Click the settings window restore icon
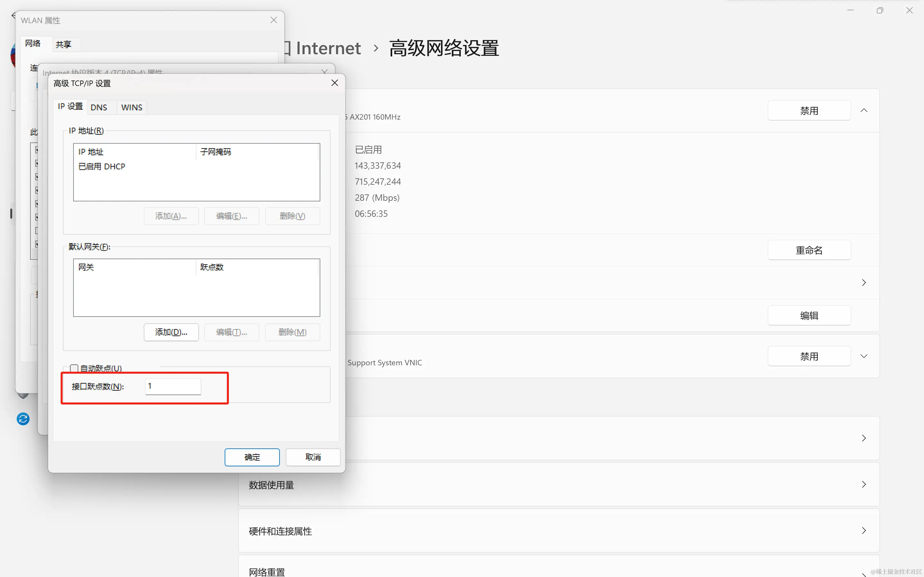Image resolution: width=924 pixels, height=577 pixels. point(880,10)
